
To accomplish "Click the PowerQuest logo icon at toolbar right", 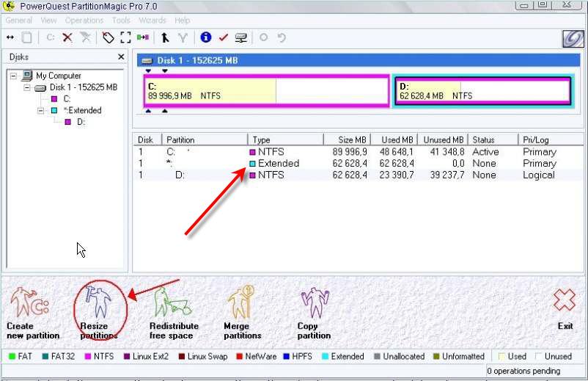I will [573, 38].
